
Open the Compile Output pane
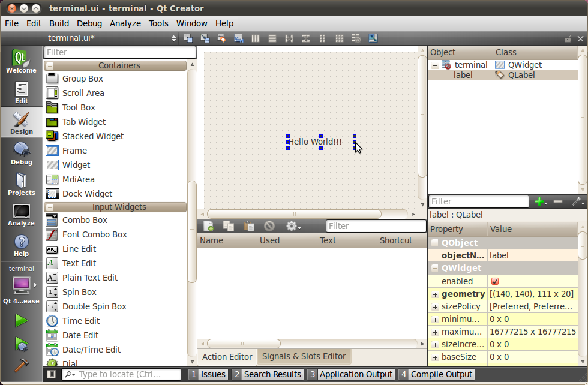click(437, 374)
